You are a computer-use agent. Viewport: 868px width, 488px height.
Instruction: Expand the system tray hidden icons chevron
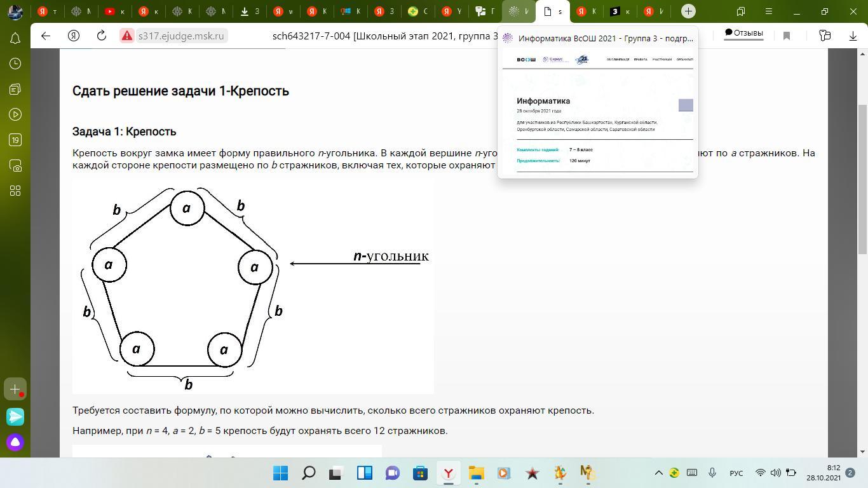click(x=659, y=473)
